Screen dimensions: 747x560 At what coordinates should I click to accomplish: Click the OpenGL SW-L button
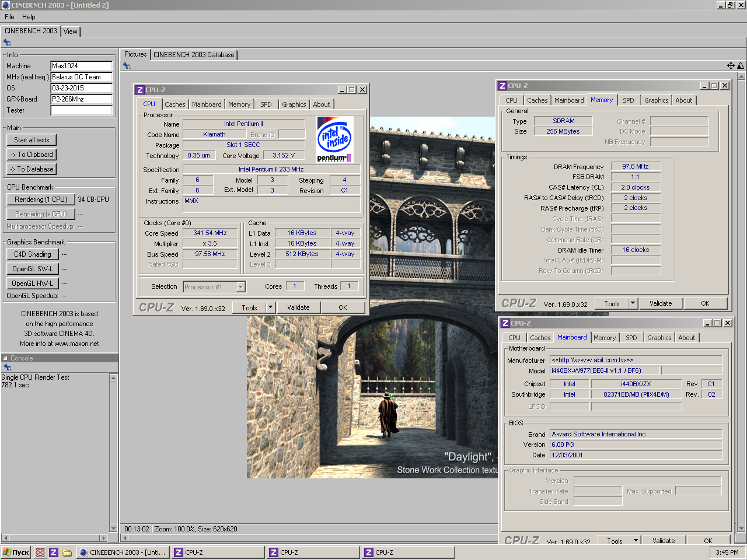pos(33,269)
